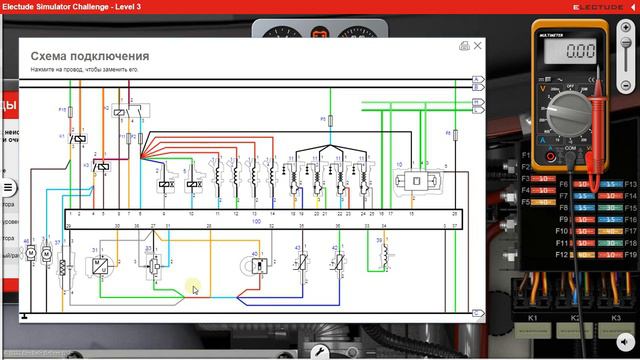Select fuse F4 in fuse box
This screenshot has width=640, height=360.
543,190
